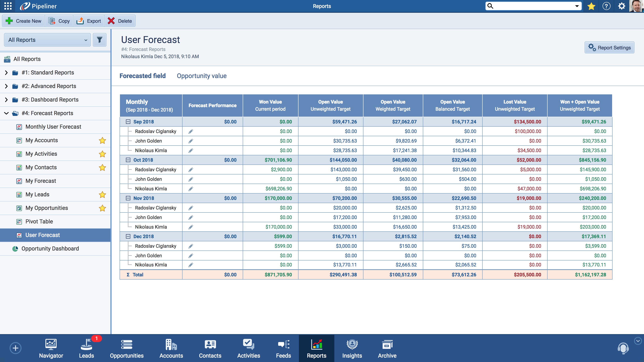Open Leads with notification badge
This screenshot has width=644, height=362.
[x=86, y=348]
